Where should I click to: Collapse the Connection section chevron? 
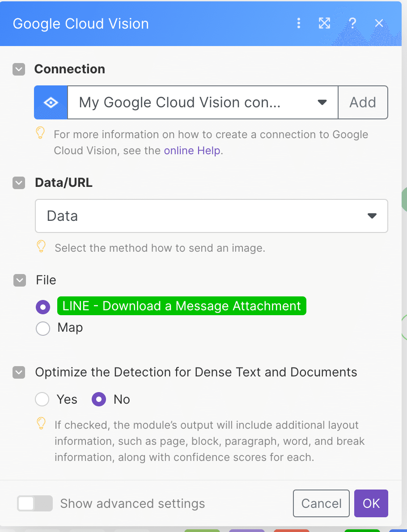19,69
